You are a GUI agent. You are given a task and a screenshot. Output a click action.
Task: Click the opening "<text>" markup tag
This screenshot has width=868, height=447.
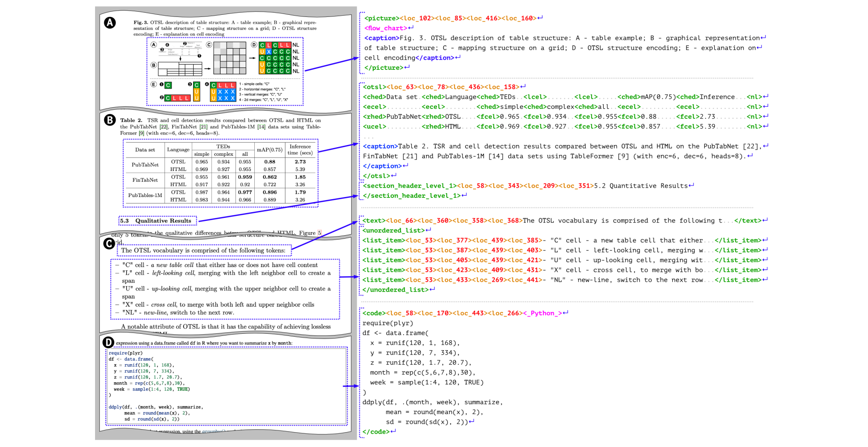[374, 220]
